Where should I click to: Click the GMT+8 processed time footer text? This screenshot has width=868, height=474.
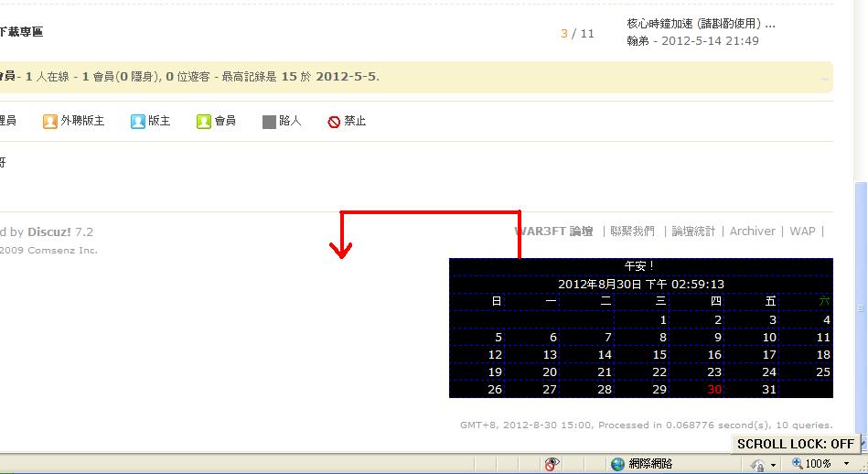coord(646,425)
